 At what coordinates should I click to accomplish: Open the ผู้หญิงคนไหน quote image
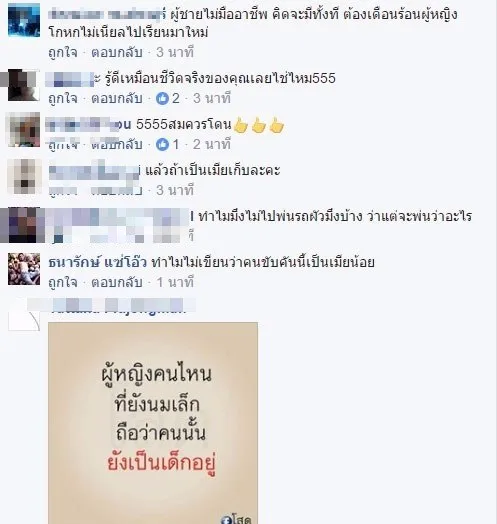click(x=153, y=423)
